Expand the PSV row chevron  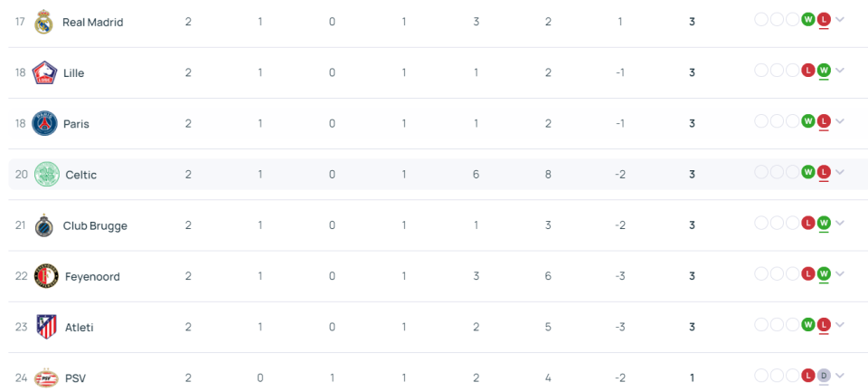(x=839, y=376)
